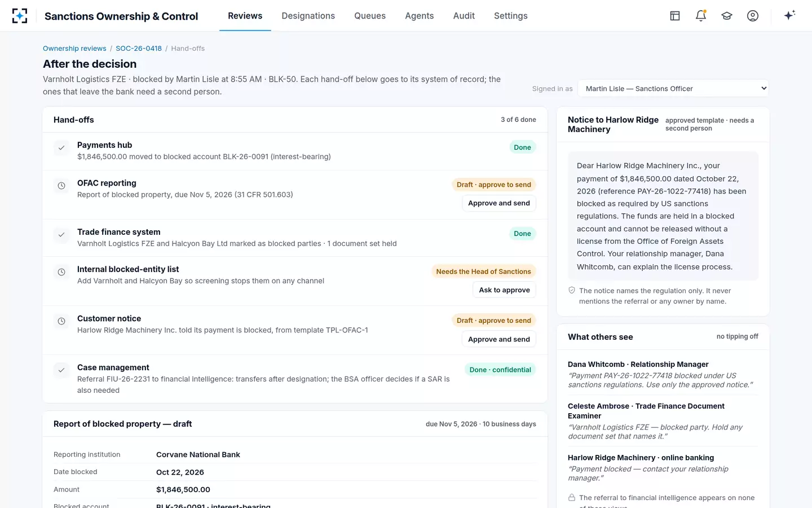Click the Sanctions Ownership & Control logo icon
The width and height of the screenshot is (812, 508).
(x=20, y=16)
